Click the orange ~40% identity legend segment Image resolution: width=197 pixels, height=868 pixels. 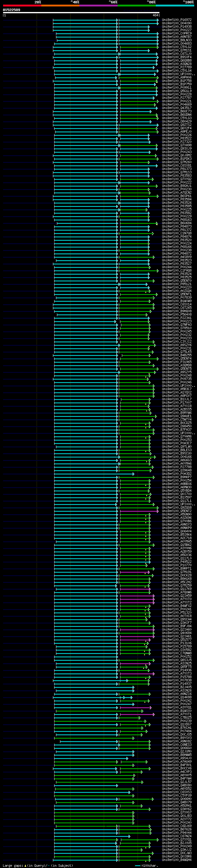pos(60,6)
